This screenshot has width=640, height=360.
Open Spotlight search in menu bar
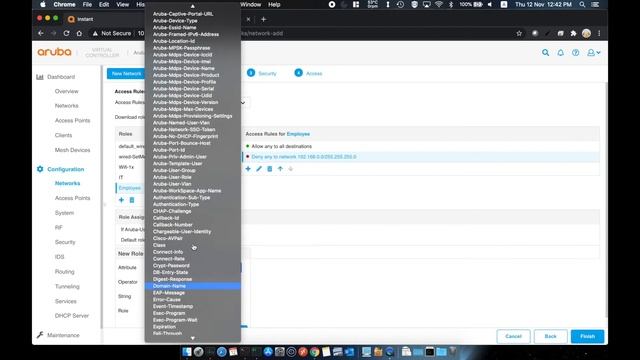[x=582, y=4]
